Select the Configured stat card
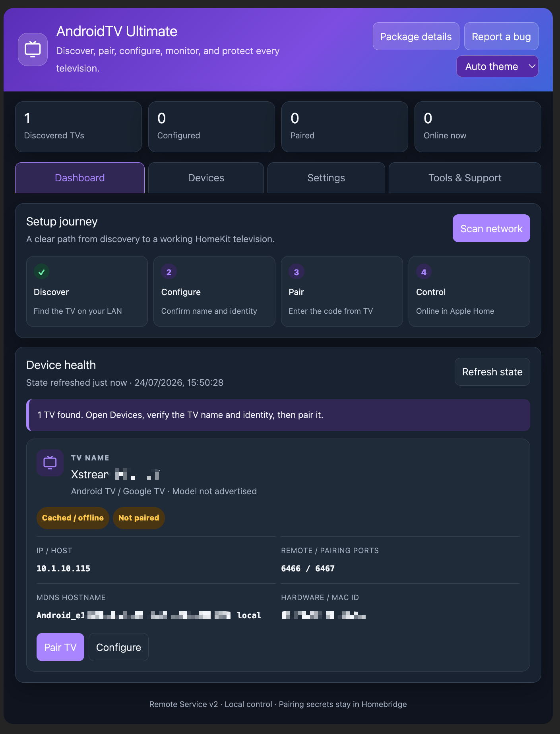 tap(211, 127)
